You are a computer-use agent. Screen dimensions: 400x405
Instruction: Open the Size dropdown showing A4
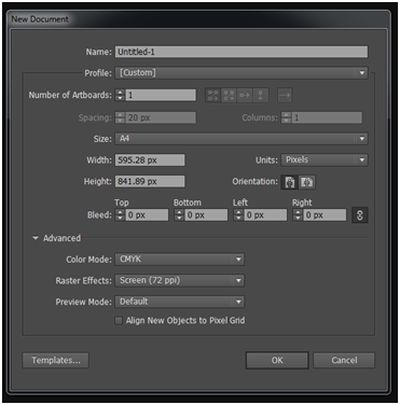click(241, 139)
